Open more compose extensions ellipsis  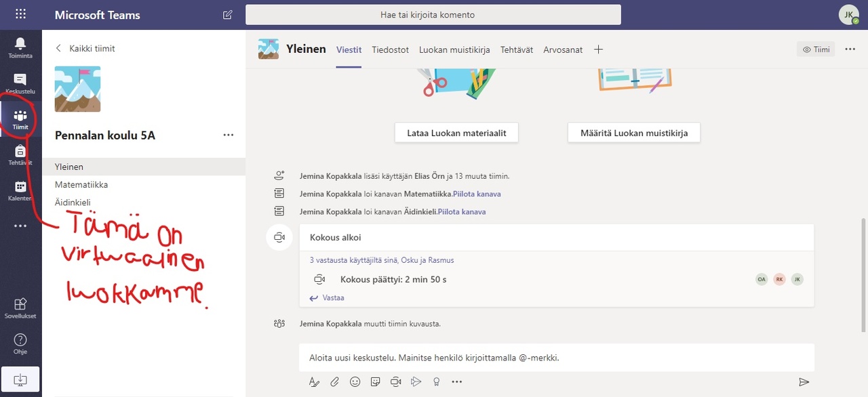pyautogui.click(x=456, y=382)
